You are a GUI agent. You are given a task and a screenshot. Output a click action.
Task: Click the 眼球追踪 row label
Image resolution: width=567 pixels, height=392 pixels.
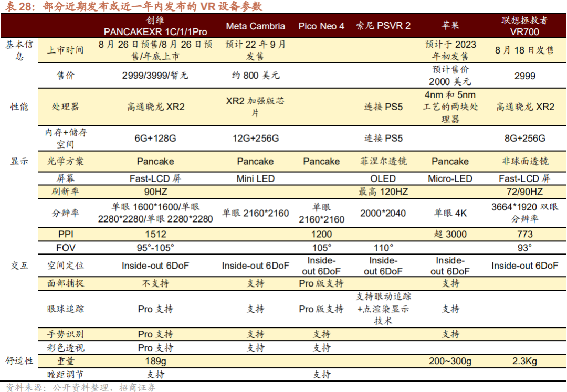point(66,309)
